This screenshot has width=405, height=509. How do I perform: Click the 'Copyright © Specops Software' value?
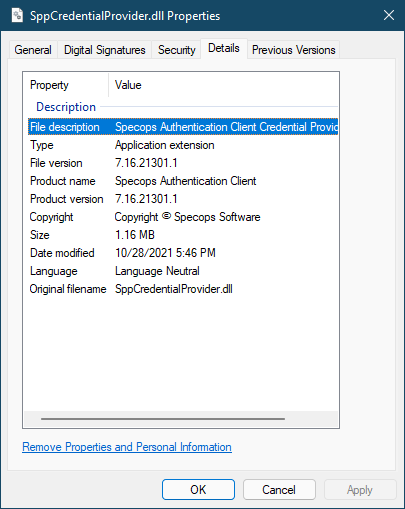(187, 217)
